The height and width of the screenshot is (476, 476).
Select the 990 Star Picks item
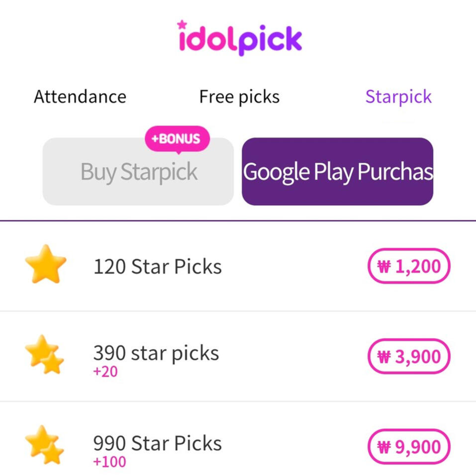[157, 443]
